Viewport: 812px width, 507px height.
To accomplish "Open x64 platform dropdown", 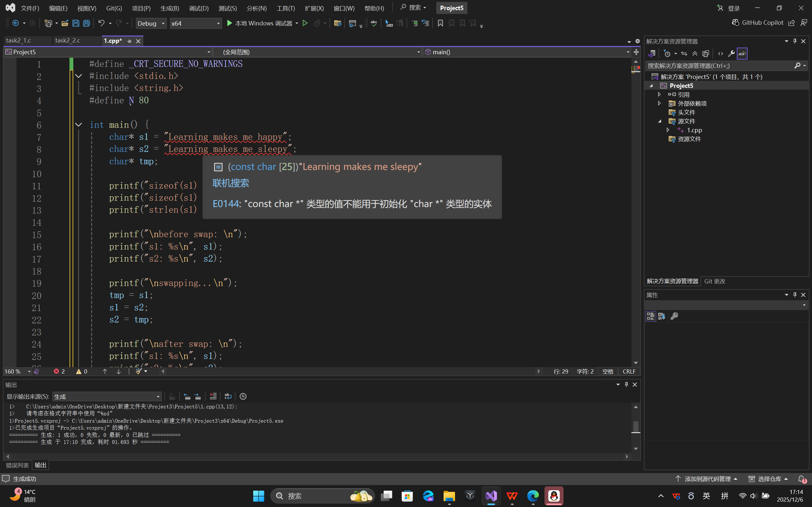I will click(x=195, y=23).
